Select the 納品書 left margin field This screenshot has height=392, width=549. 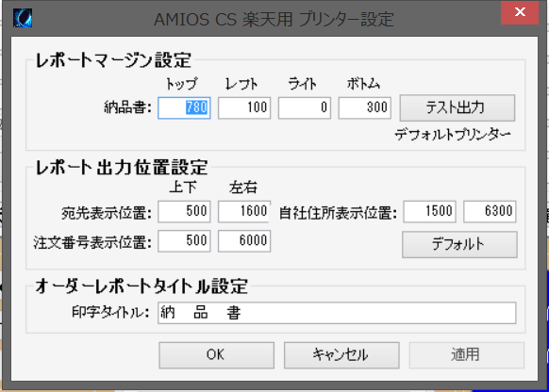[x=244, y=107]
